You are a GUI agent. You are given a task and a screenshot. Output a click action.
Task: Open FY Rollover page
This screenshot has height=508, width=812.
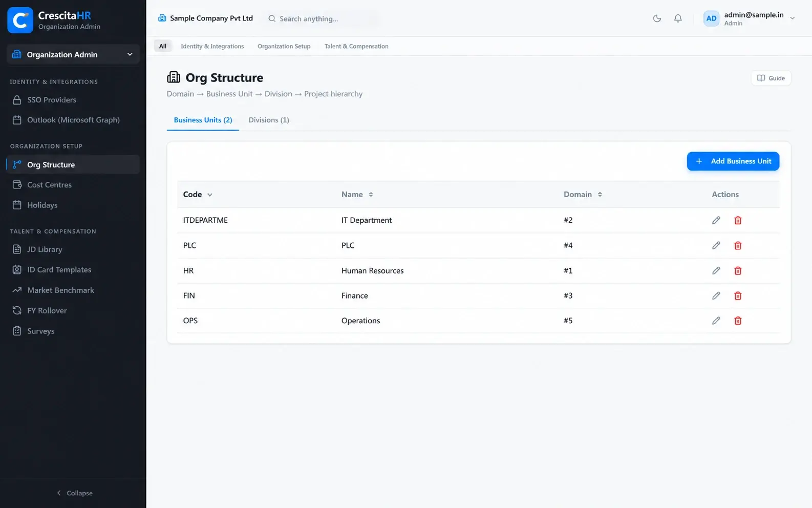pyautogui.click(x=73, y=310)
